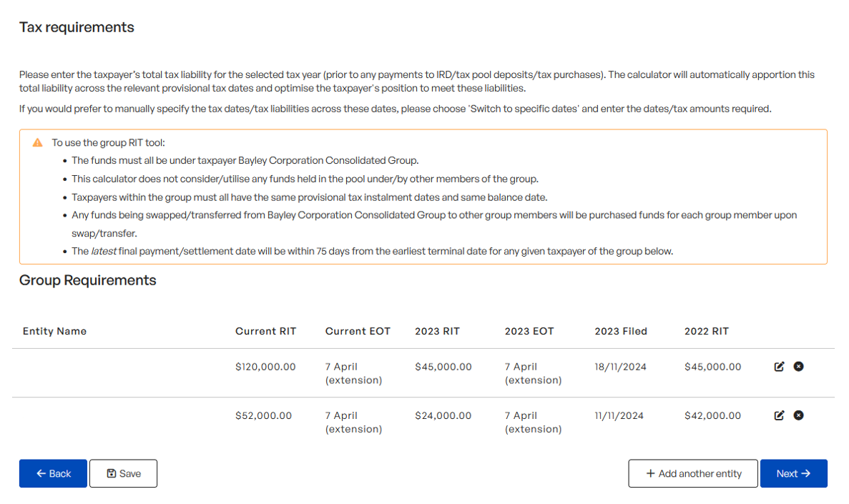Add another entity to the group

point(693,474)
